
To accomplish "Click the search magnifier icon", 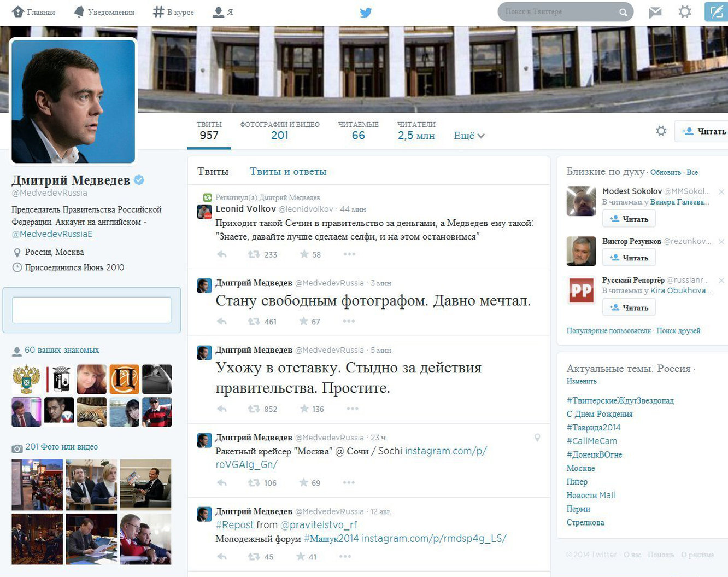I will pyautogui.click(x=623, y=12).
